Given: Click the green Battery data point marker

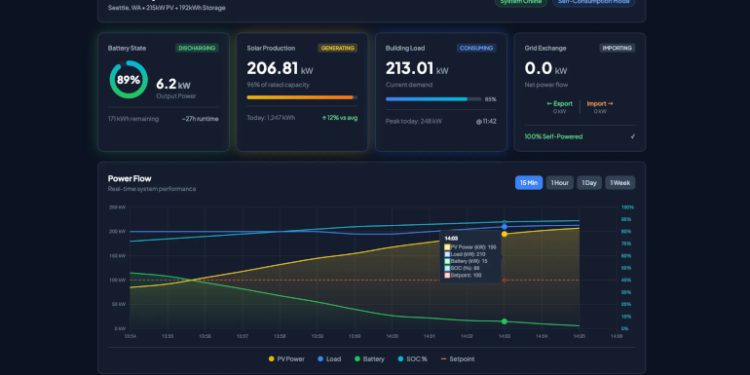Looking at the screenshot, I should pos(504,321).
